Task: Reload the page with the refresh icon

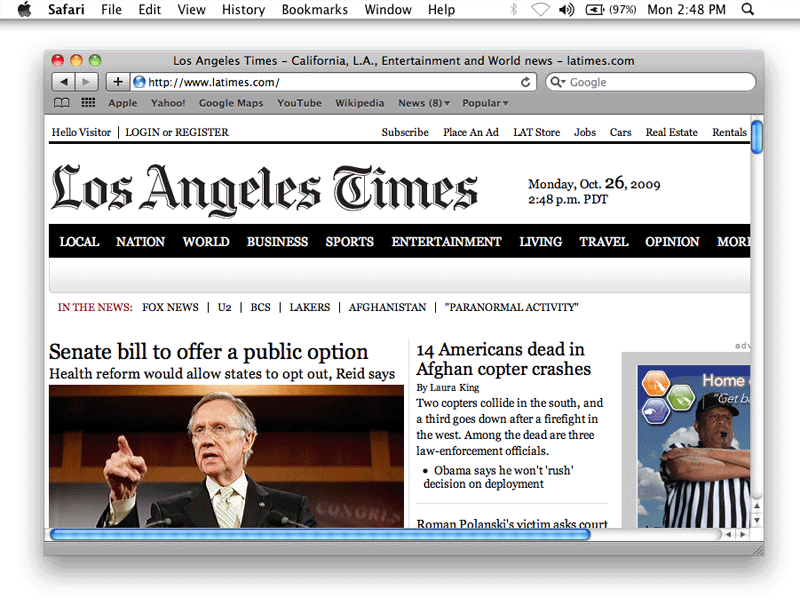Action: [526, 82]
